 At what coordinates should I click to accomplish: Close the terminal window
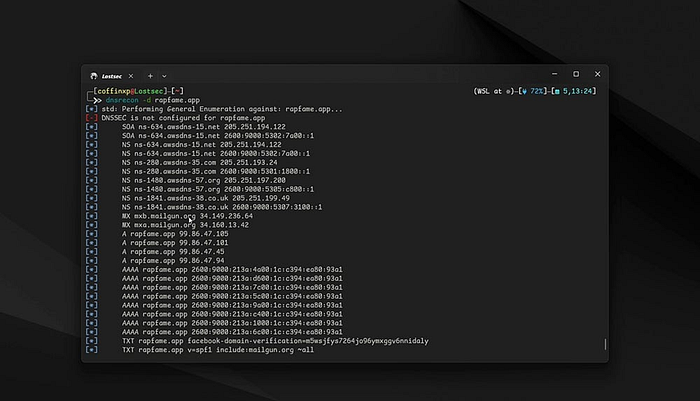coord(597,74)
